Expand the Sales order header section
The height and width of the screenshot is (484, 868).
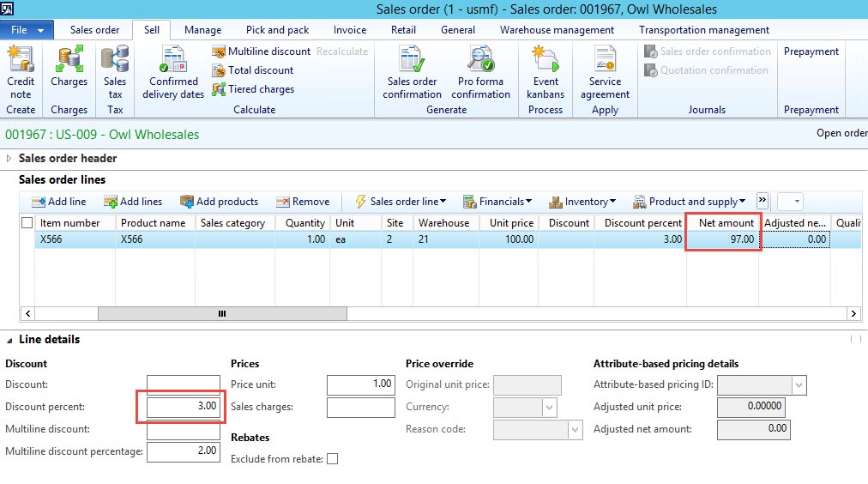coord(10,159)
